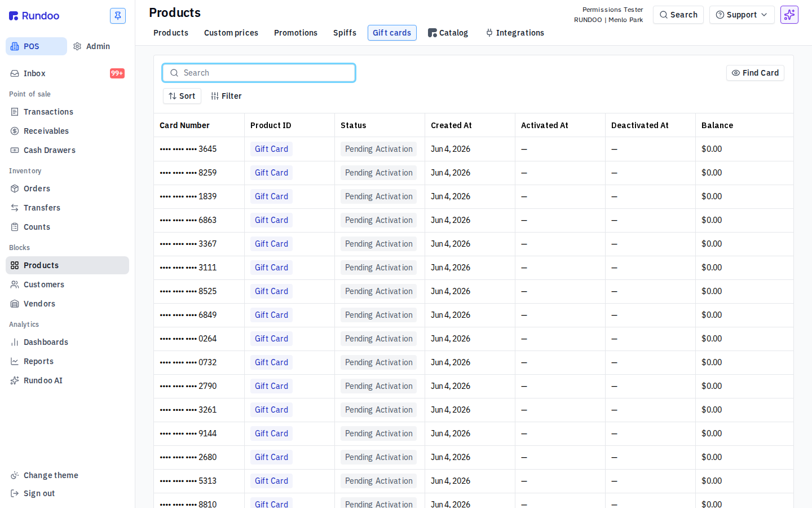Viewport: 812px width, 508px height.
Task: Click the magnifier icon inside the search box
Action: [x=174, y=73]
